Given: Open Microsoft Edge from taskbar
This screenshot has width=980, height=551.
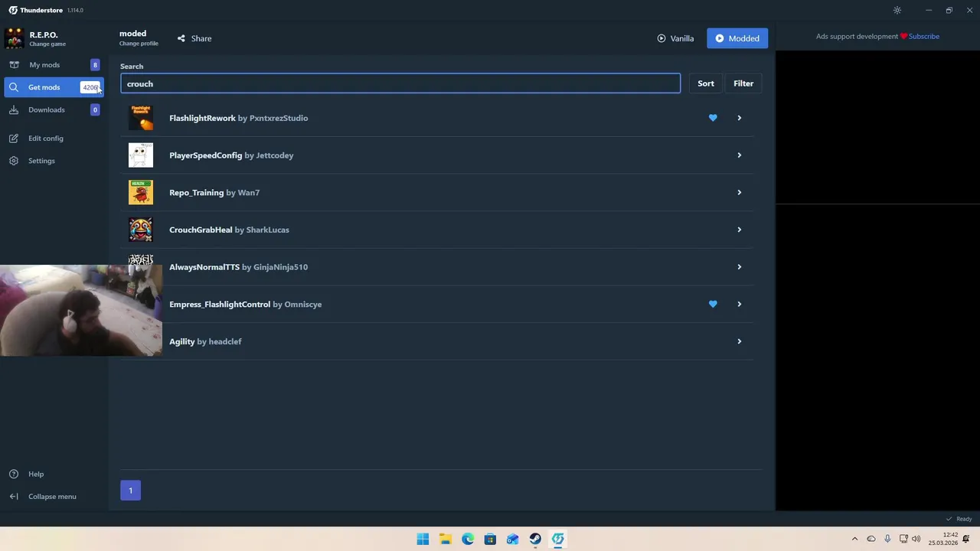Looking at the screenshot, I should 468,539.
